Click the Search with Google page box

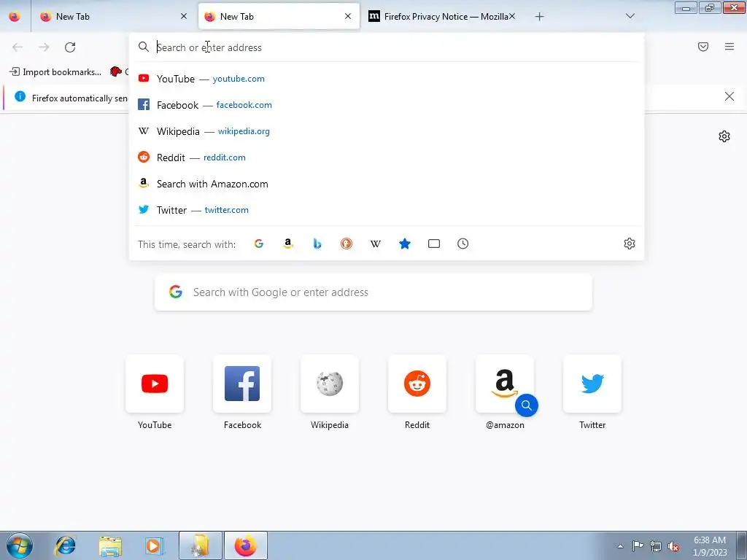373,292
